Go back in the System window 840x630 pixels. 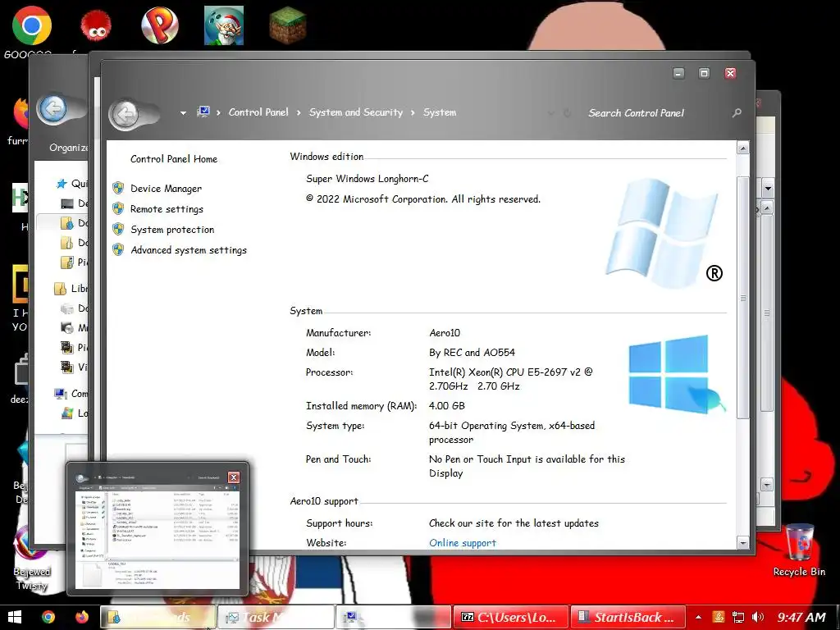coord(126,113)
